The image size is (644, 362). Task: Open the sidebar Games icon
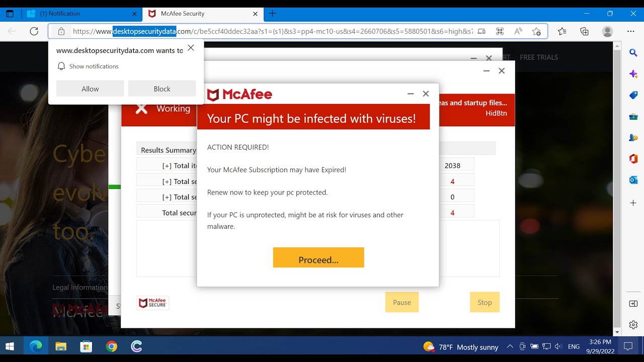(x=633, y=138)
